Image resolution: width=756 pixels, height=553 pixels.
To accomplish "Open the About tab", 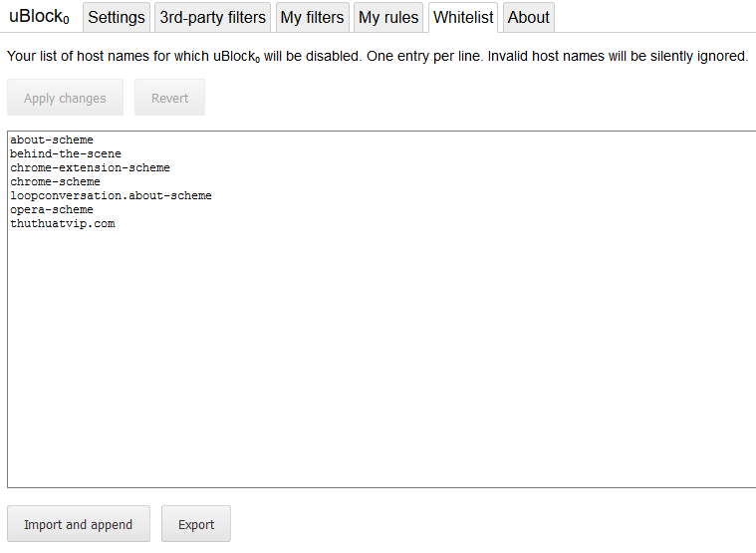I will coord(528,17).
